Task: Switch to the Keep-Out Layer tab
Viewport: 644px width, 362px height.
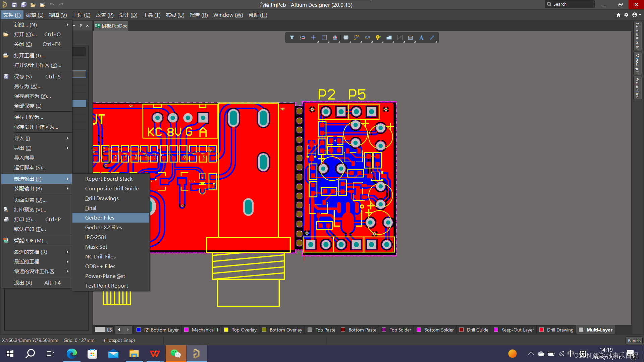Action: pos(517,330)
